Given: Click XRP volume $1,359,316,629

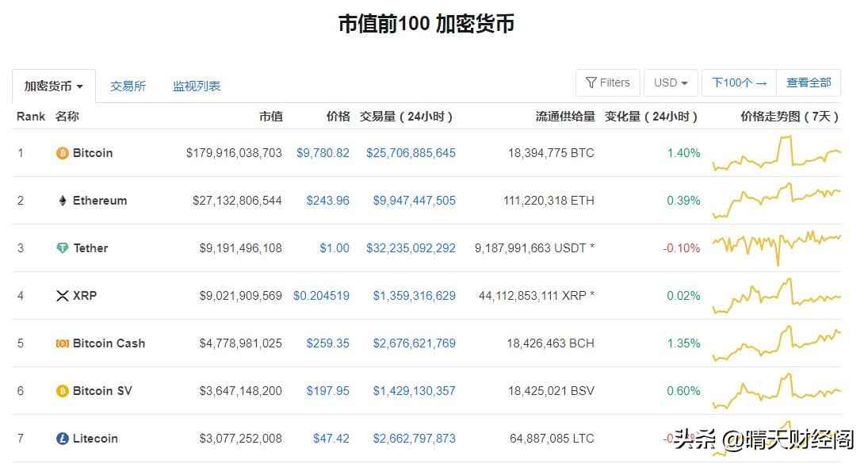Looking at the screenshot, I should [414, 296].
